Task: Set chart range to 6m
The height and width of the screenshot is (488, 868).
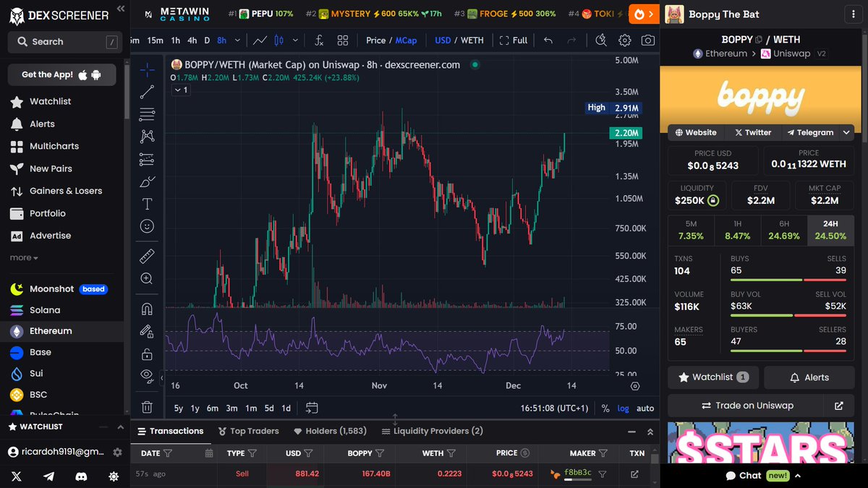Action: pos(212,408)
